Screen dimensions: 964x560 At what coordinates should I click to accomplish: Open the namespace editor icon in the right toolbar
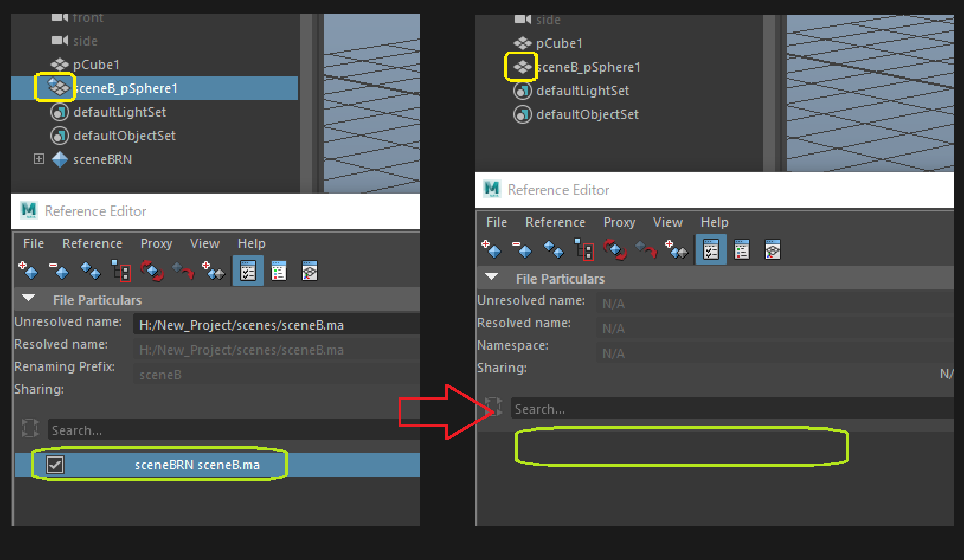pyautogui.click(x=772, y=249)
